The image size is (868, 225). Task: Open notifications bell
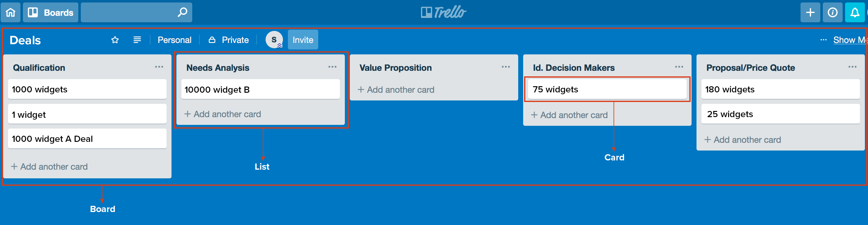pos(854,12)
